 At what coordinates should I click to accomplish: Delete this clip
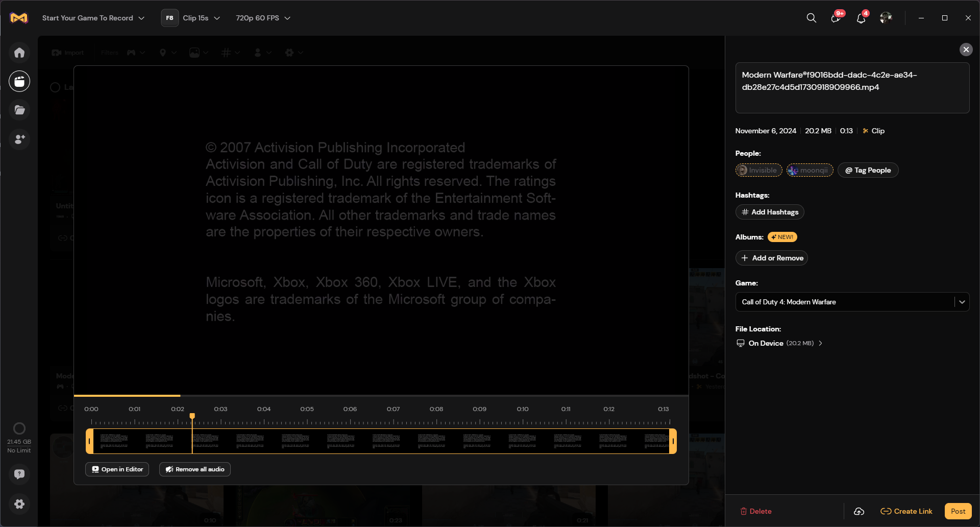(x=756, y=511)
